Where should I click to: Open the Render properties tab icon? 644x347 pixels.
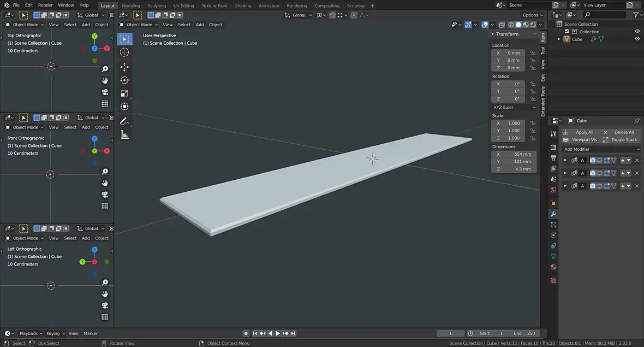pyautogui.click(x=553, y=147)
